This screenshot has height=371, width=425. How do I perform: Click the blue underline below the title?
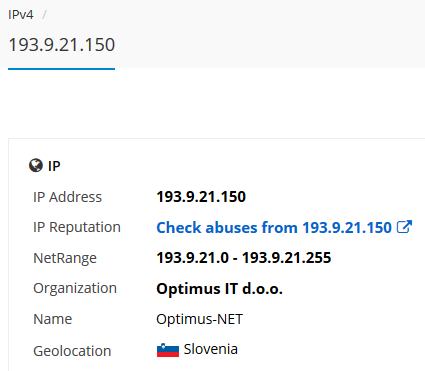[62, 69]
